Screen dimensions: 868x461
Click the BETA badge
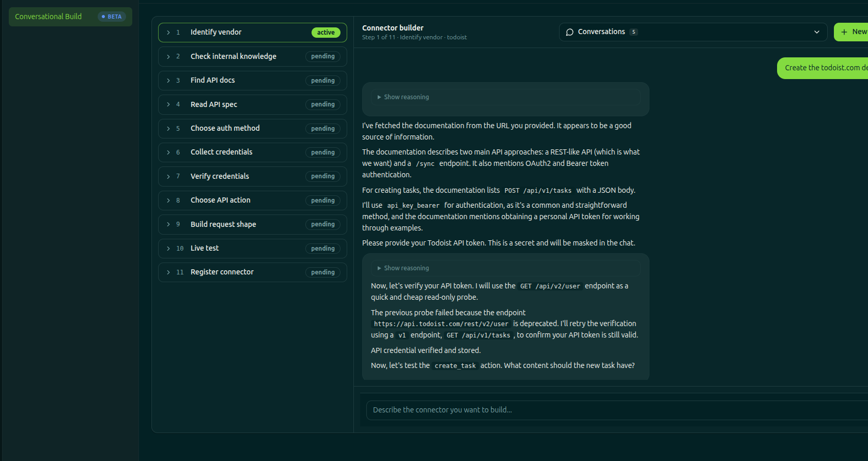112,17
